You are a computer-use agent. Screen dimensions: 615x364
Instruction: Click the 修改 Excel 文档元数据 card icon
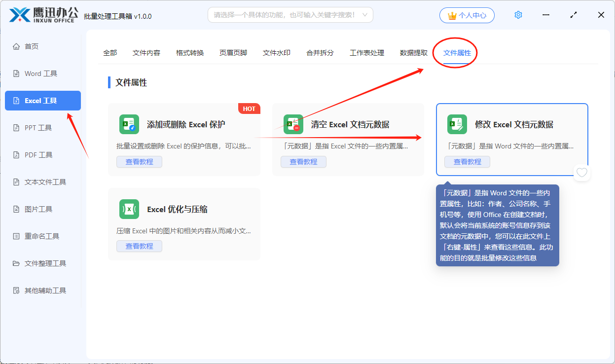(457, 124)
